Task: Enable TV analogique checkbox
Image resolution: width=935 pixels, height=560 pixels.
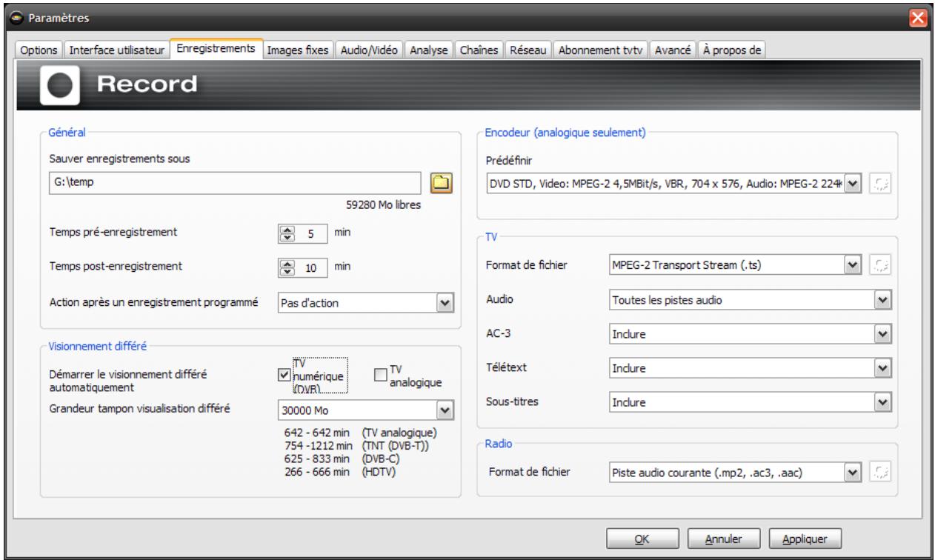Action: coord(381,375)
